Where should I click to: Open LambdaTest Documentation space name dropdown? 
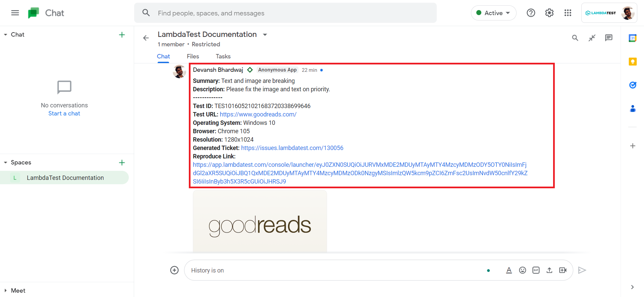pos(265,35)
